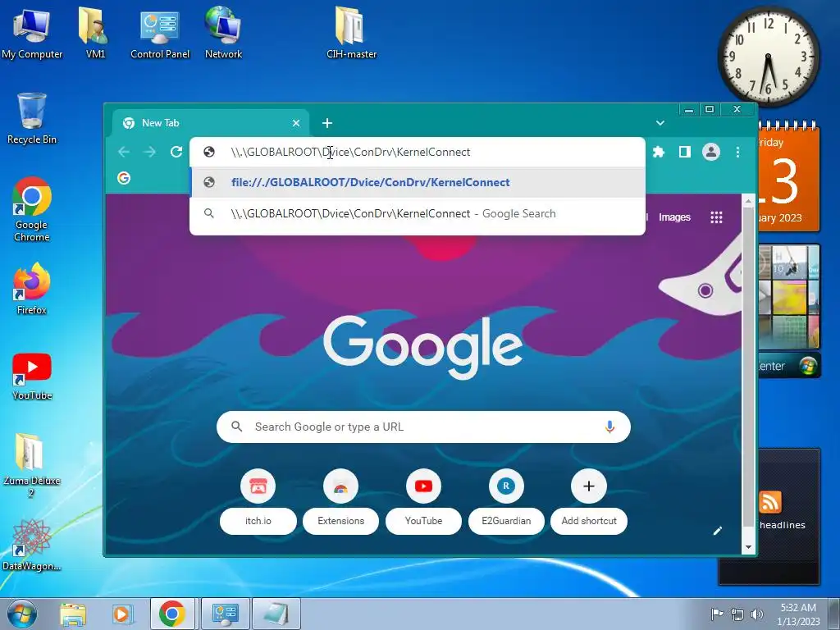
Task: Open the Chrome profile avatar
Action: coord(711,152)
